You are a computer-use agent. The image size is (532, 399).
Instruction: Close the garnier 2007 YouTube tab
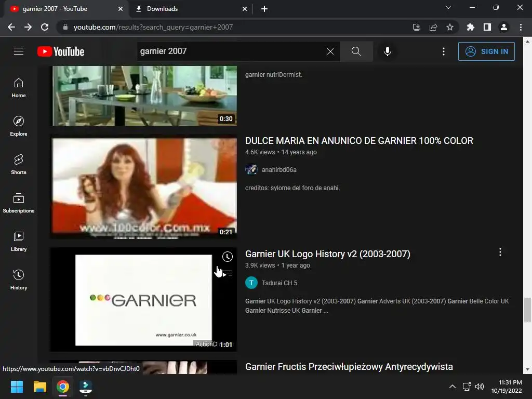(121, 9)
